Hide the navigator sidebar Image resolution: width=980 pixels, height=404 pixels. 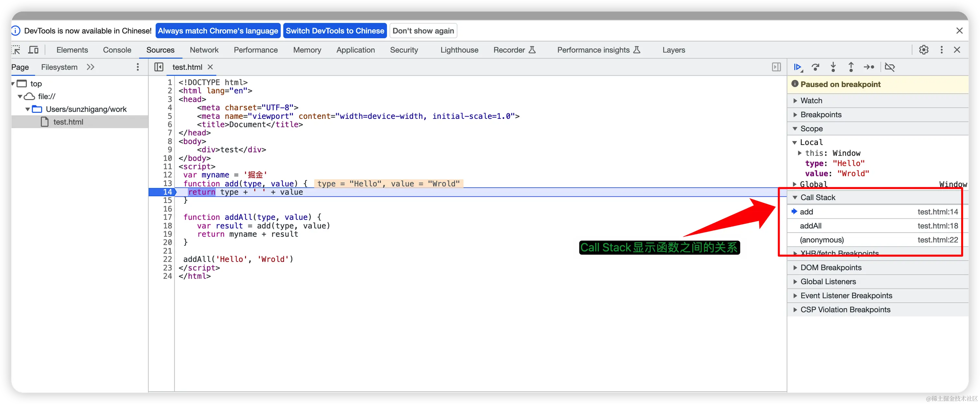(159, 67)
